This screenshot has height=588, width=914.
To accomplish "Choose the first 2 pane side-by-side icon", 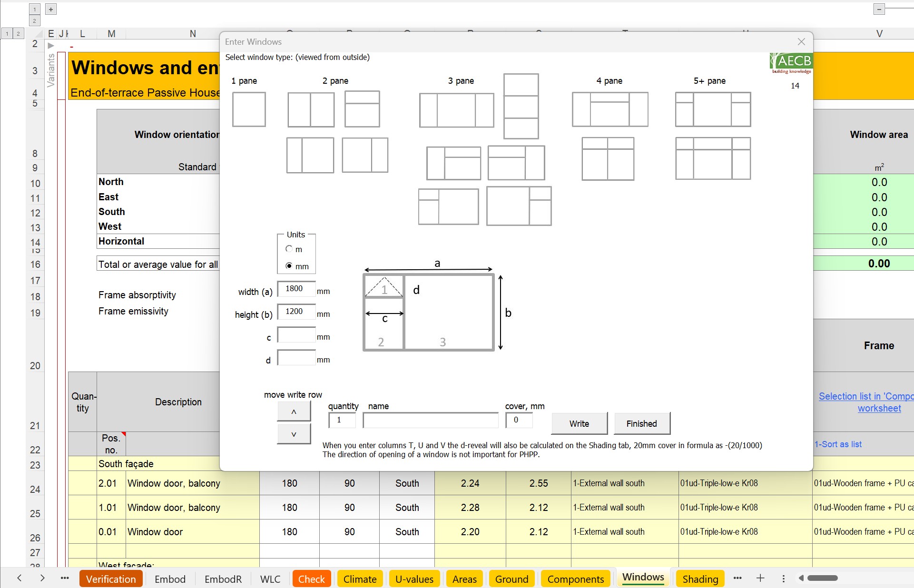I will point(311,109).
